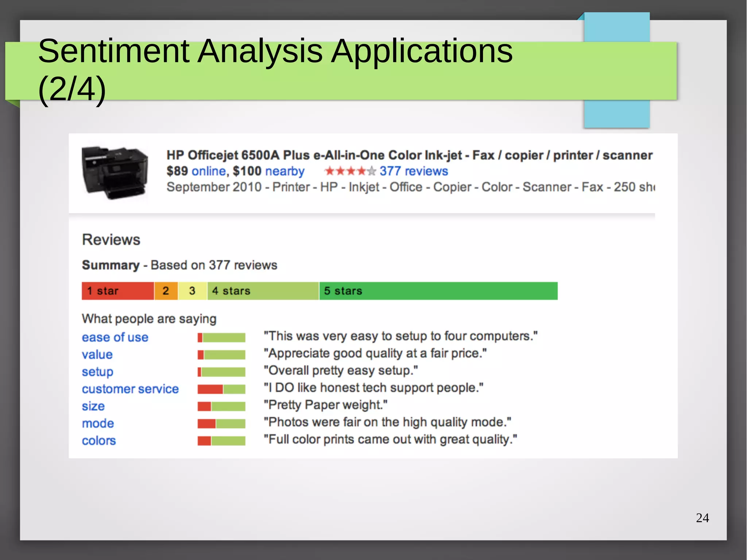Click the quote 'I DO like honest tech support people.'
Viewport: 747px width, 560px height.
click(373, 387)
